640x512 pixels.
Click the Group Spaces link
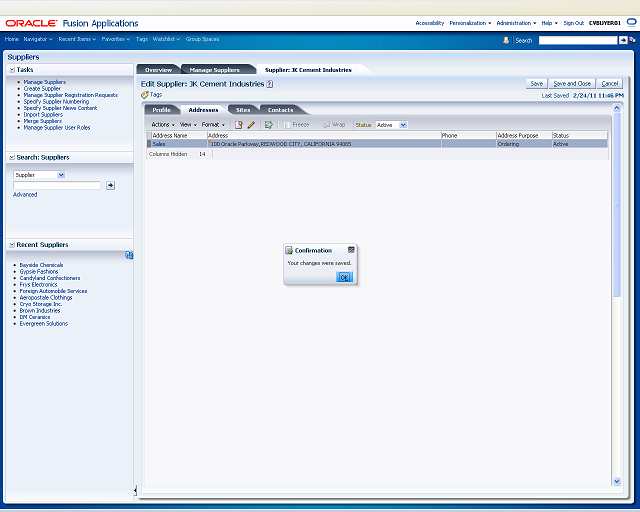tap(202, 39)
